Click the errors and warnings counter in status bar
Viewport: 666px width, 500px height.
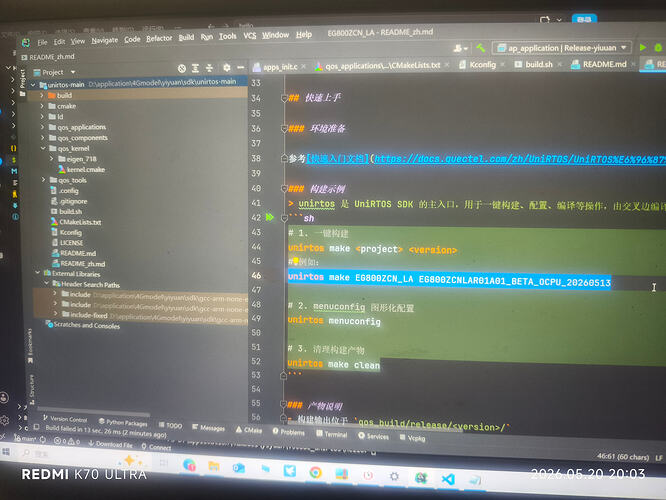point(67,441)
